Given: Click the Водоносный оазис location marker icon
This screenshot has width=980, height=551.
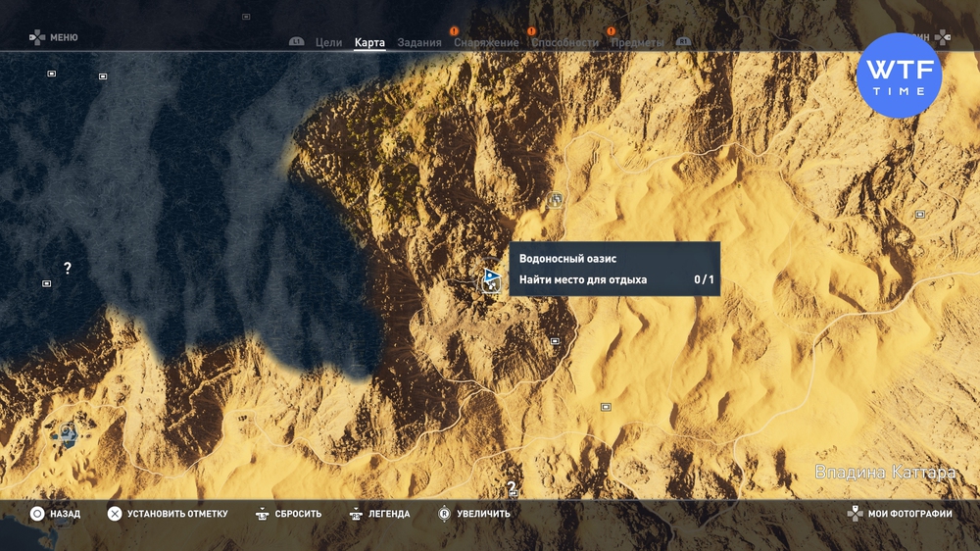Looking at the screenshot, I should (491, 281).
